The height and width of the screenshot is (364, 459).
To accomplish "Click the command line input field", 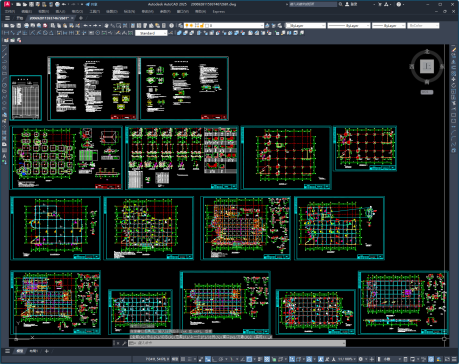I will coord(237,343).
